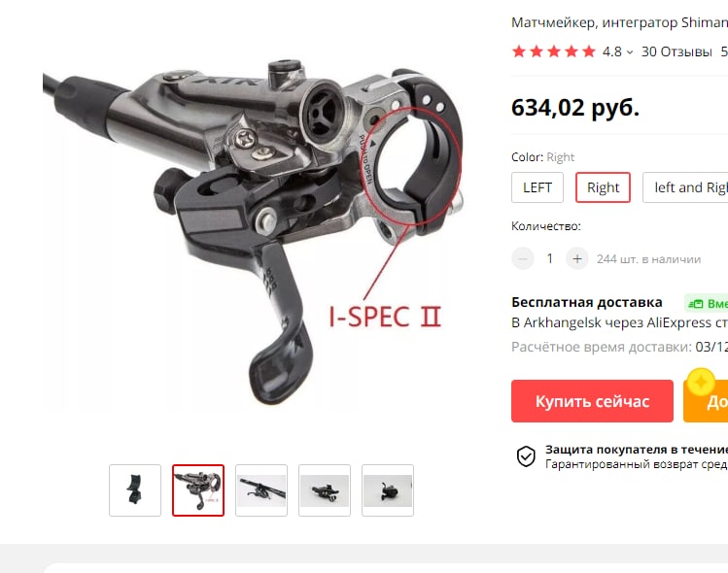Click the Купить сейчас button

pos(592,401)
